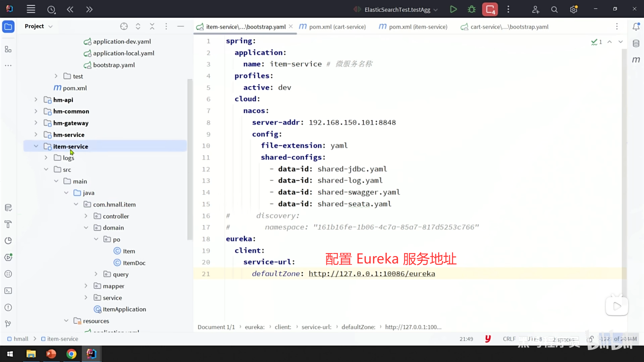Toggle the read-only lock icon in status bar
This screenshot has height=362, width=644.
pos(590,339)
